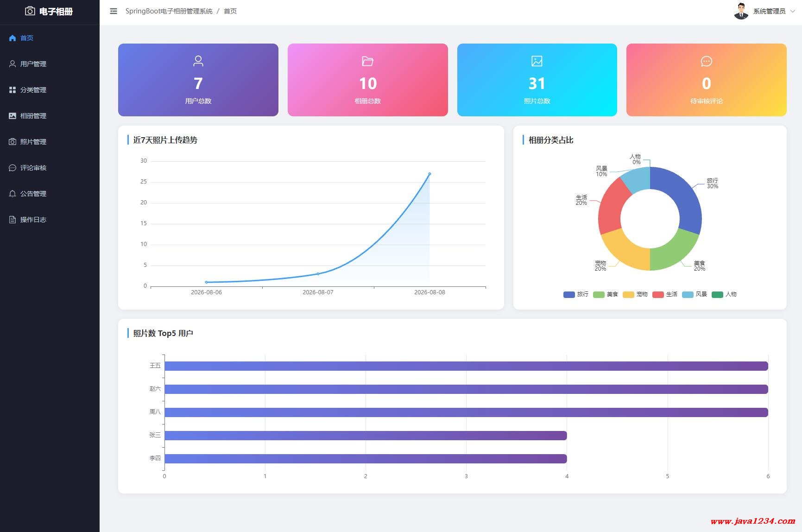Click the camera icon beside 照片管理
802x532 pixels.
point(13,142)
